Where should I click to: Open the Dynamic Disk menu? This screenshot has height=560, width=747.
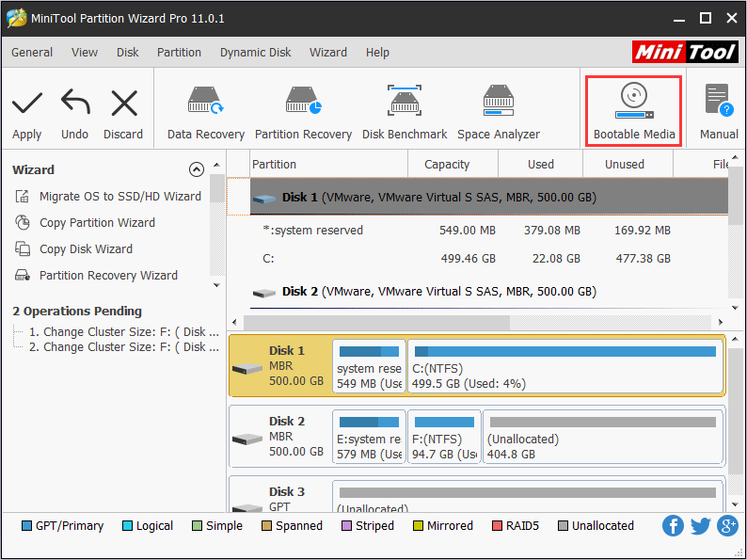coord(255,53)
